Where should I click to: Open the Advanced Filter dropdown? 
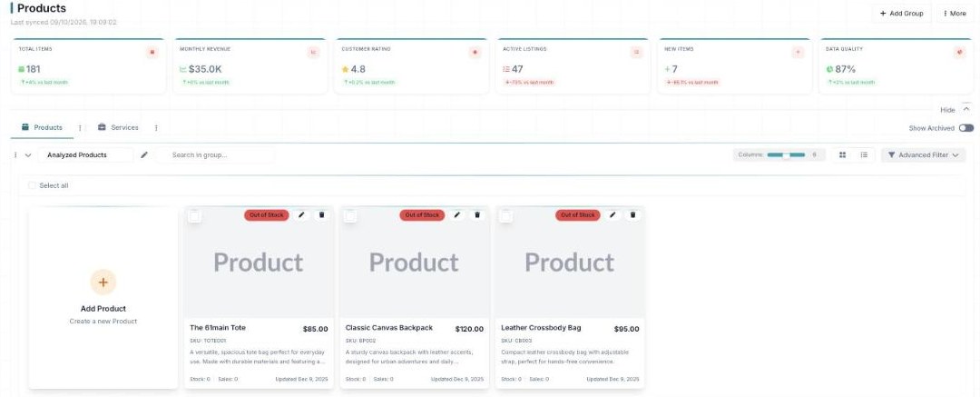(x=923, y=154)
